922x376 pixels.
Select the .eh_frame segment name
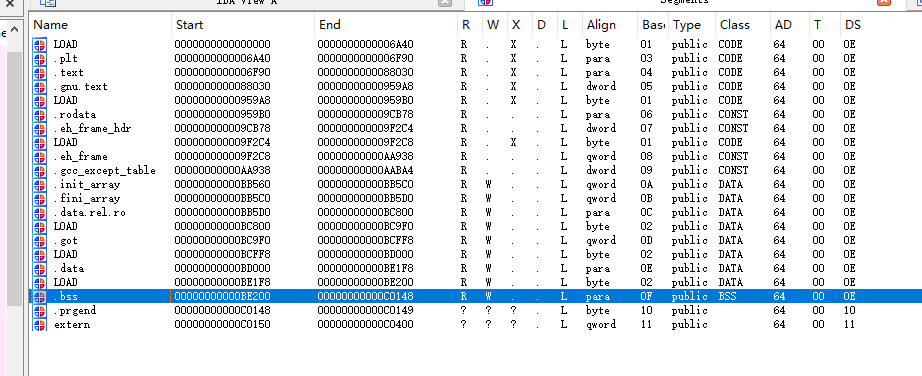[x=81, y=157]
